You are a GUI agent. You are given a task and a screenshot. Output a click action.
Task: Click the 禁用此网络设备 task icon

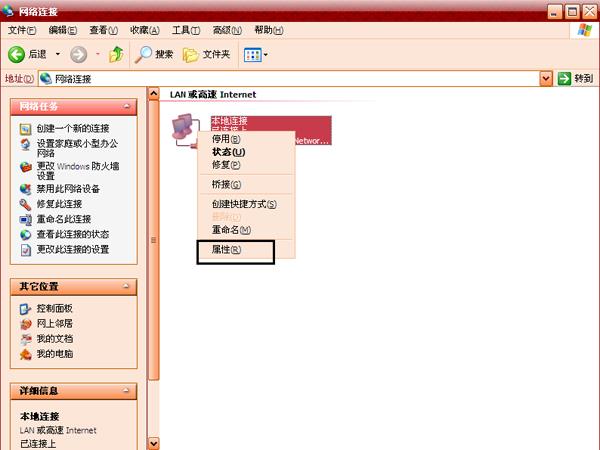coord(26,188)
